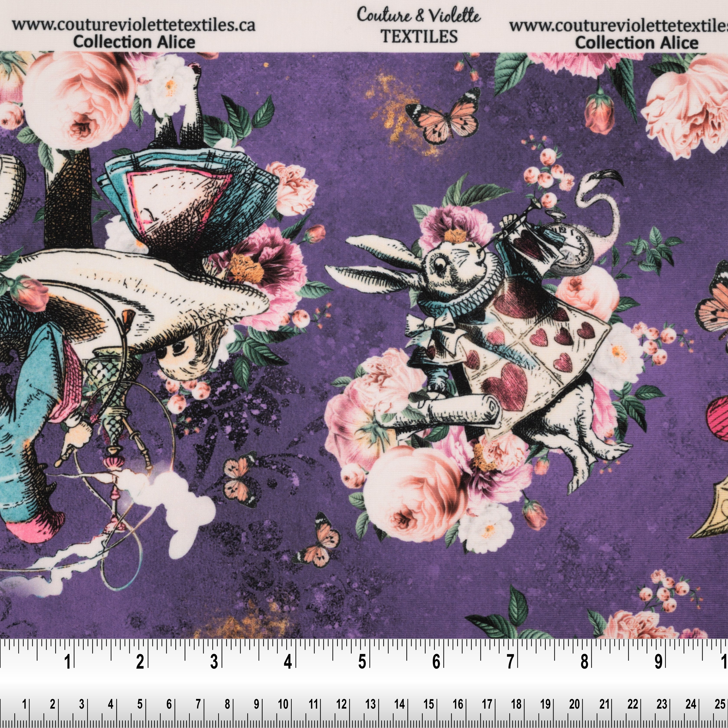This screenshot has height=728, width=728.
Task: Click the number 13 on centimeter ruler
Action: tap(371, 704)
